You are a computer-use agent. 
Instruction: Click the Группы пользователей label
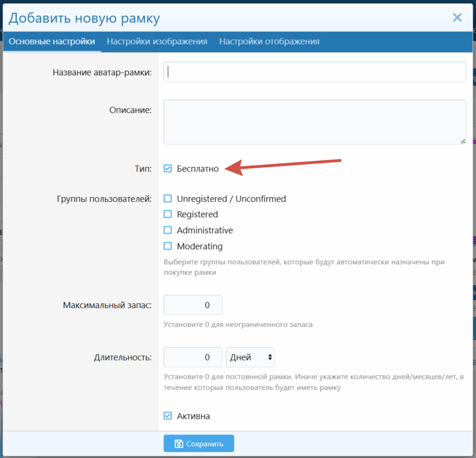[104, 199]
